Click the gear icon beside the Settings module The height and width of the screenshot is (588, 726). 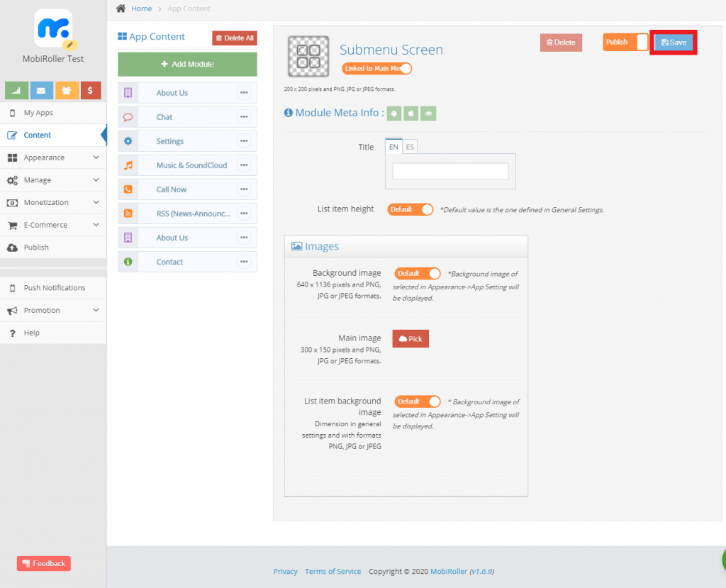[128, 140]
